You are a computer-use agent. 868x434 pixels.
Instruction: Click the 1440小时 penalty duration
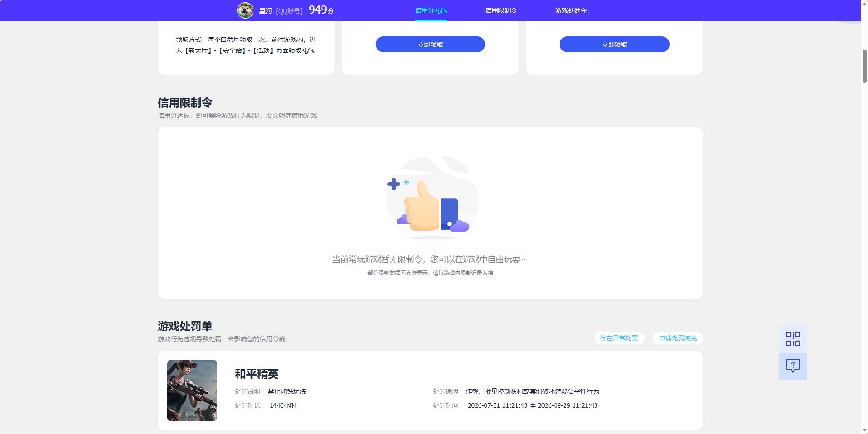click(283, 405)
